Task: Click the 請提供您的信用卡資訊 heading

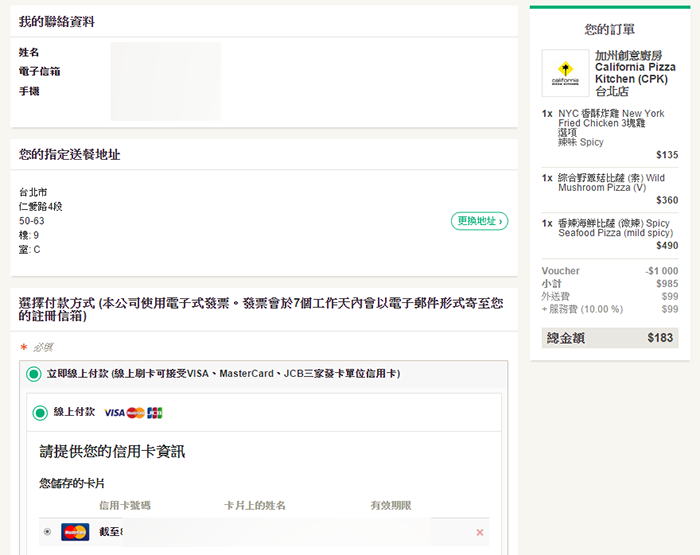Action: [112, 451]
